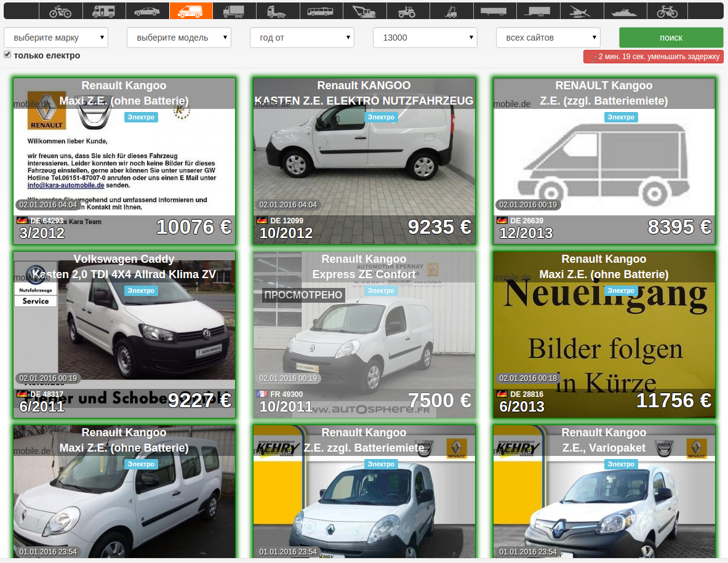Click the '10076 €' price
This screenshot has height=563, width=728.
click(x=194, y=227)
